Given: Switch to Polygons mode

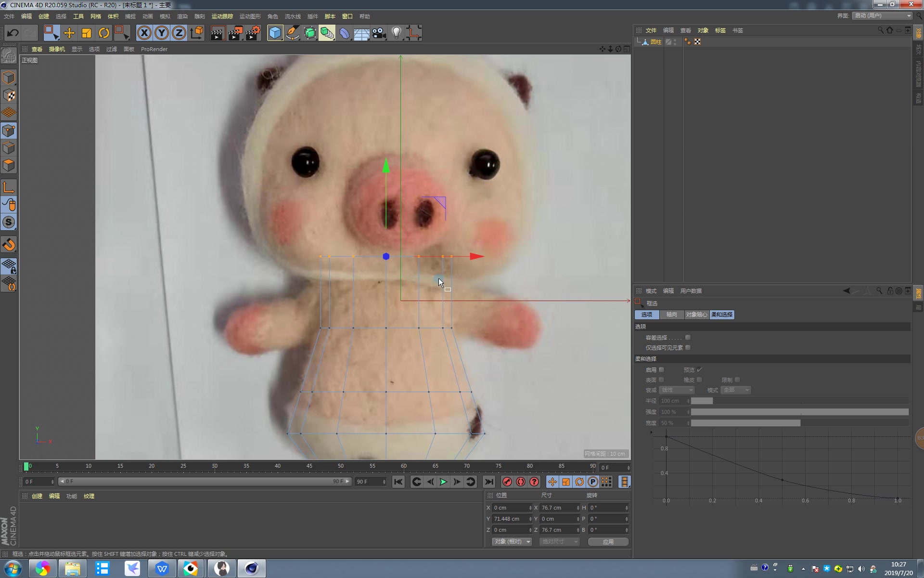Looking at the screenshot, I should click(9, 165).
